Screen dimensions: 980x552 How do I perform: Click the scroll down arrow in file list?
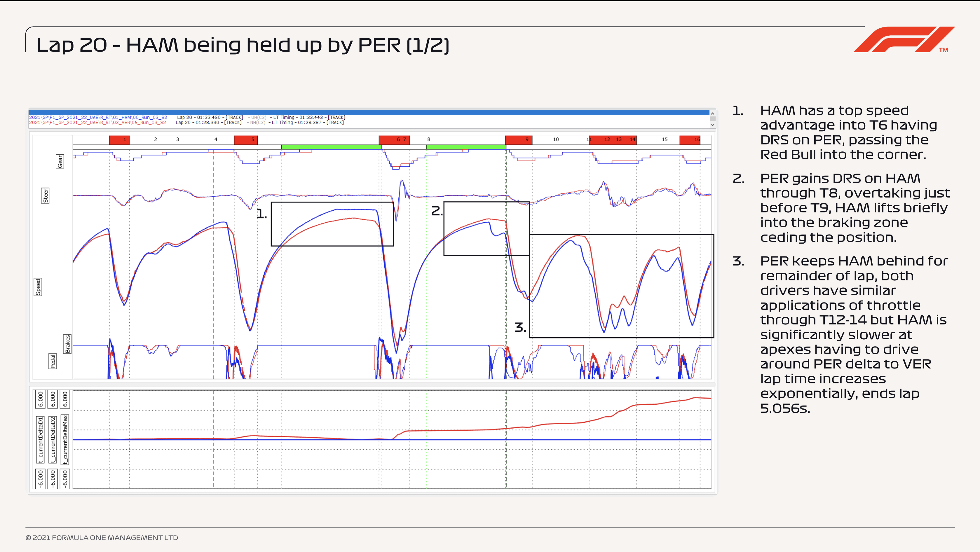[713, 125]
